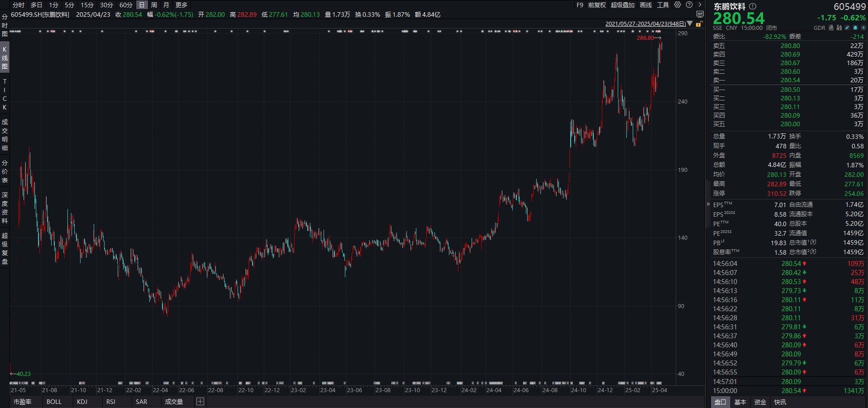
Task: Click the 超级叠加 button
Action: [622, 5]
